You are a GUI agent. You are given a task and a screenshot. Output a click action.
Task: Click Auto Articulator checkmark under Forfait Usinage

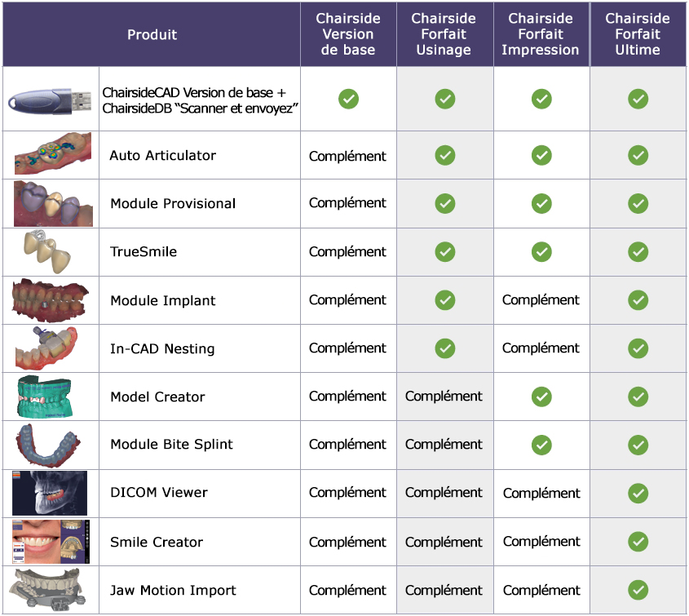445,155
